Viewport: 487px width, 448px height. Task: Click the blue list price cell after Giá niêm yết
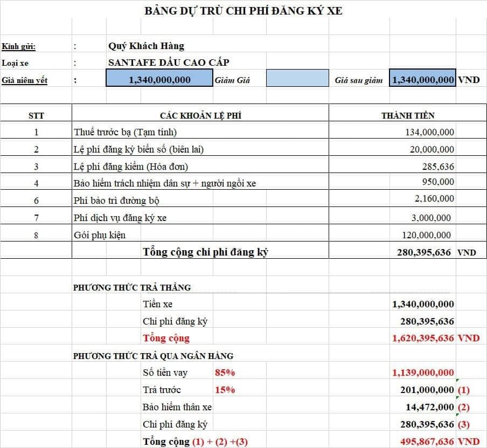click(159, 79)
